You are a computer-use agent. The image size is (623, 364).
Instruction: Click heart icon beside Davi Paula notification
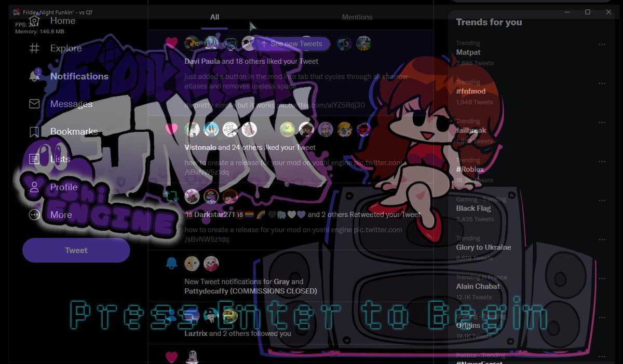point(171,43)
